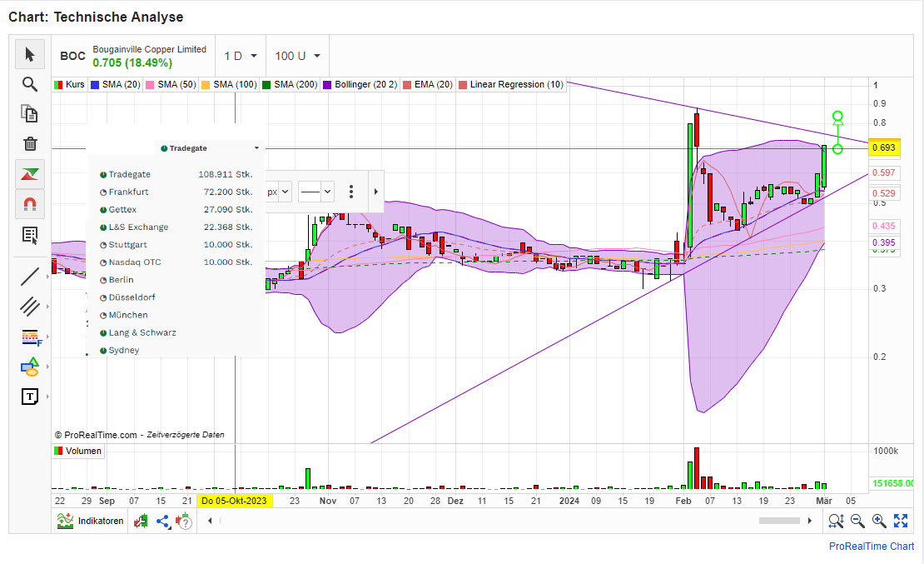Click the highlighted date Do 05-Okt-2023
The image size is (924, 564).
pos(234,501)
